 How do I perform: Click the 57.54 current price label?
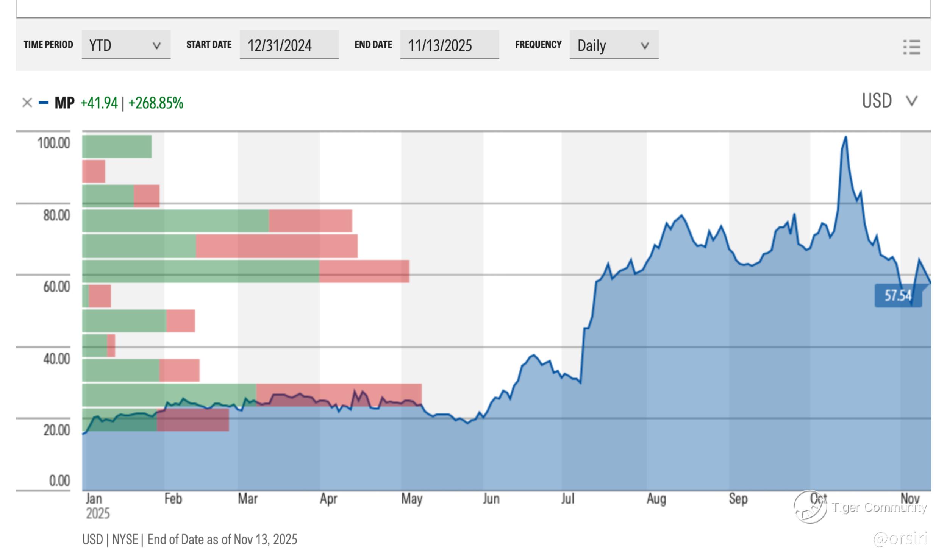coord(897,296)
